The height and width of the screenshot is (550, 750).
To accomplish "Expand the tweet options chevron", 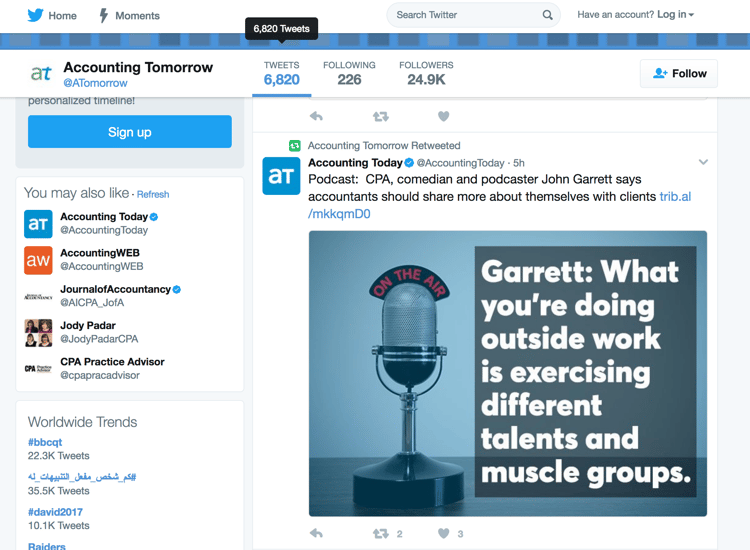I will click(703, 162).
